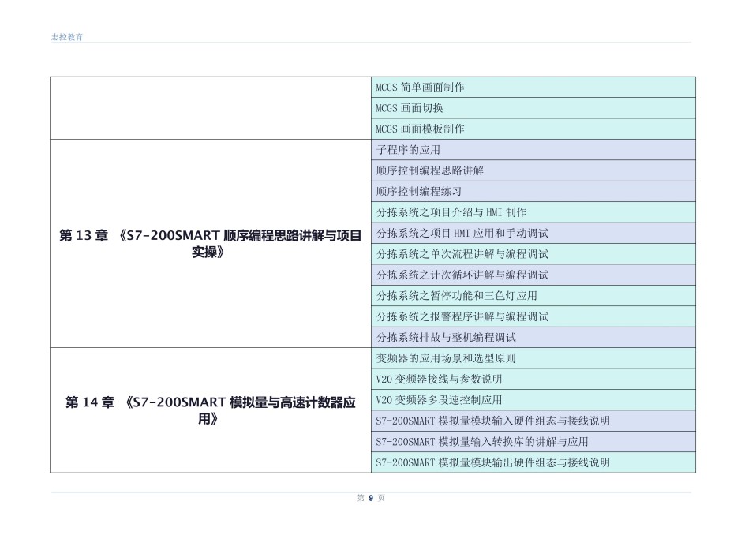Select 分拣系统之报警程序讲解与编程调试
Viewport: 756px width, 535px height.
pos(533,316)
